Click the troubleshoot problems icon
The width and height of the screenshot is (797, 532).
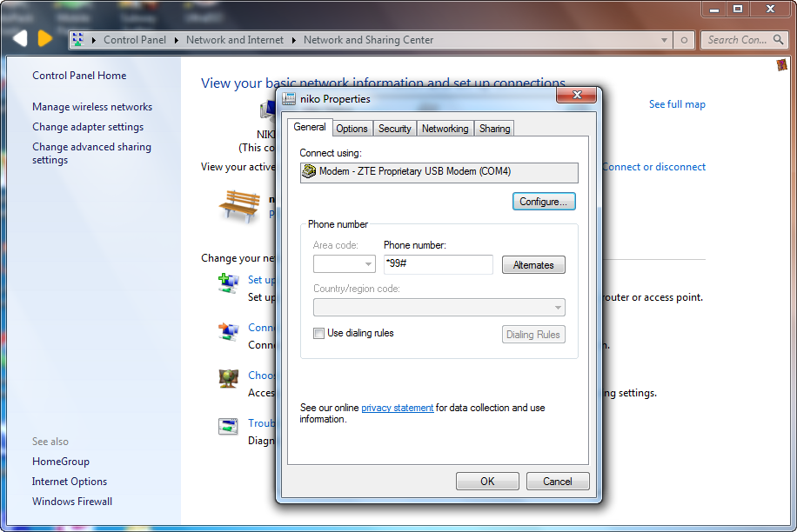228,427
